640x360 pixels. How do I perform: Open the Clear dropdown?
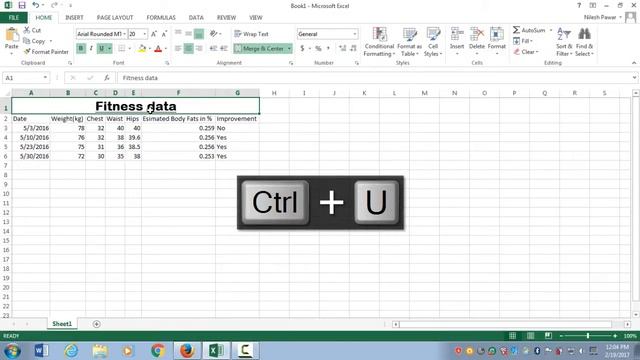pyautogui.click(x=526, y=52)
